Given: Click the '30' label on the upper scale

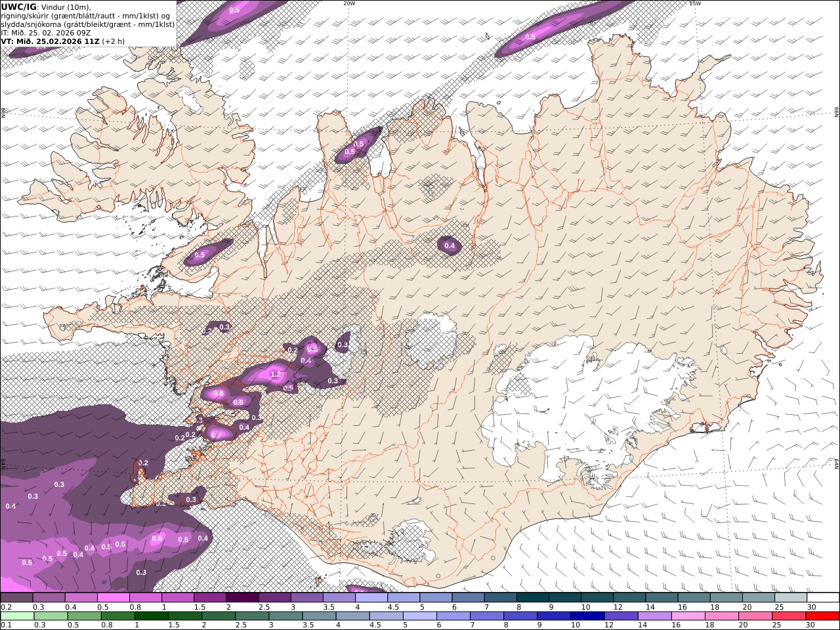Looking at the screenshot, I should 811,607.
